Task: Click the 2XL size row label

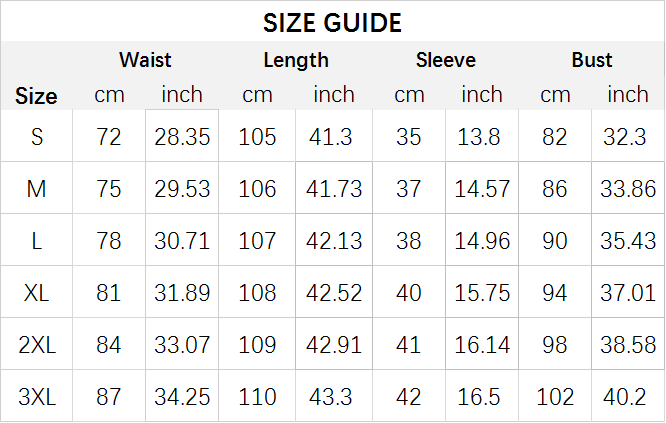Action: tap(37, 345)
